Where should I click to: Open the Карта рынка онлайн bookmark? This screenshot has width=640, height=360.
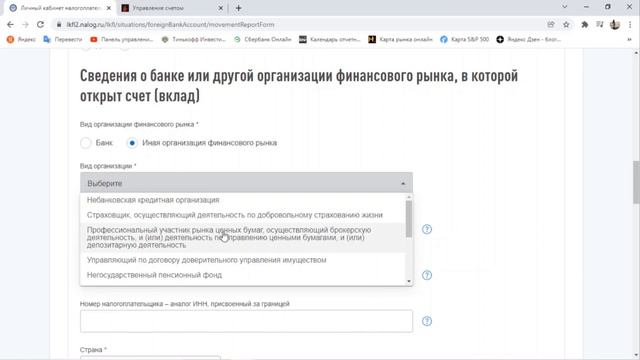pyautogui.click(x=400, y=40)
